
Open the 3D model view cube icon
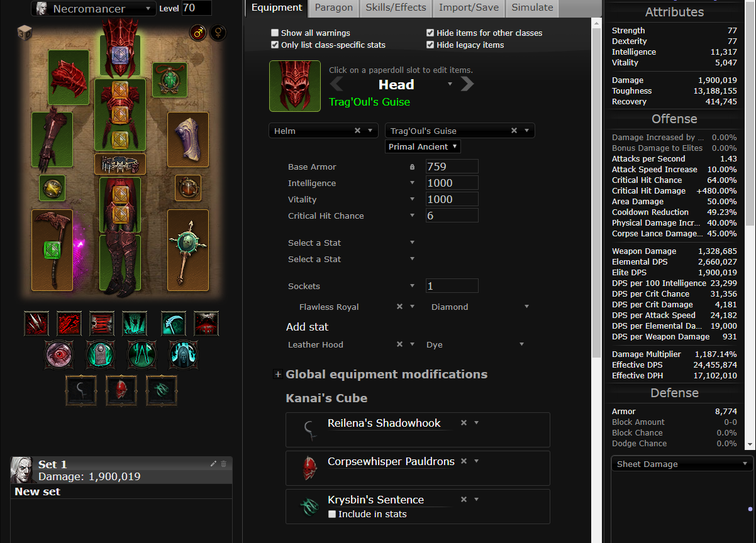25,33
